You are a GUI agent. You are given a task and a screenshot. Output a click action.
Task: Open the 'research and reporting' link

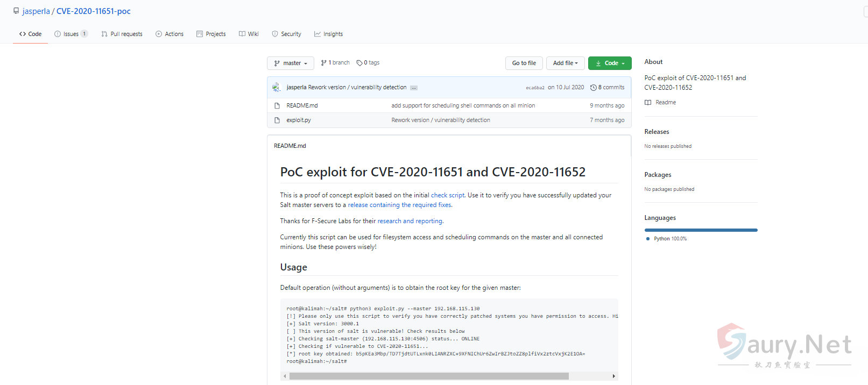(410, 221)
